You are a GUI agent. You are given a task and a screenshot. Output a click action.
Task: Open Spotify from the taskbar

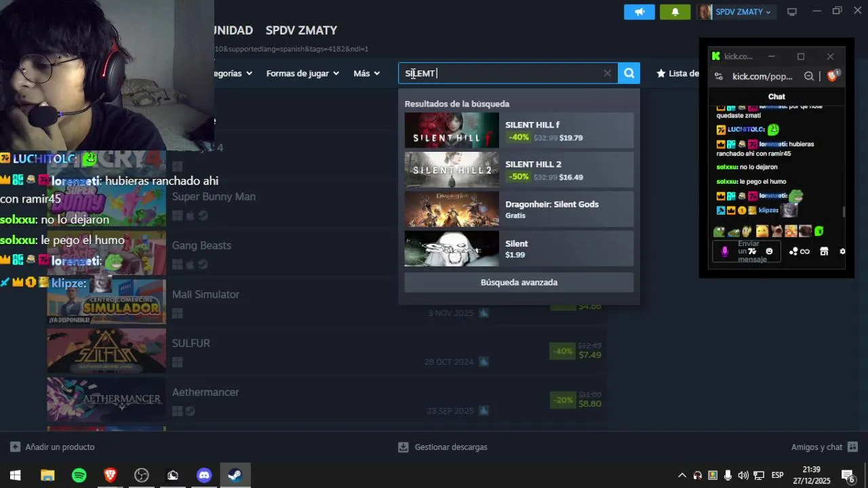point(79,476)
